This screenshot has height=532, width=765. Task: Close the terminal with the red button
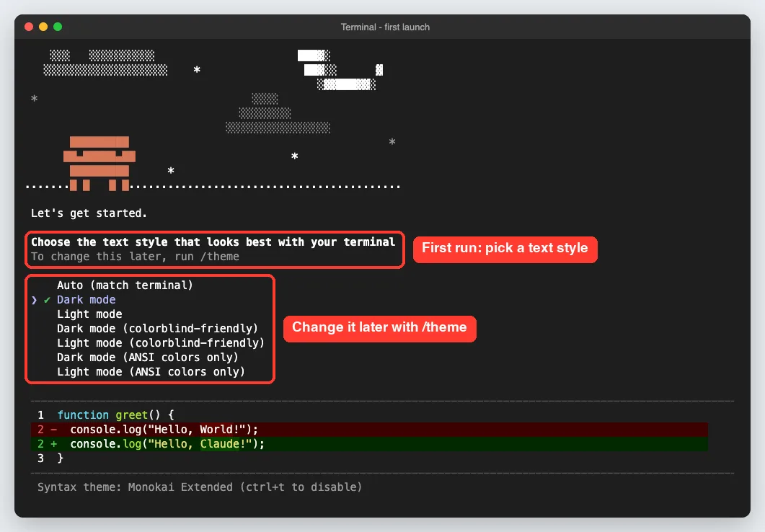29,27
